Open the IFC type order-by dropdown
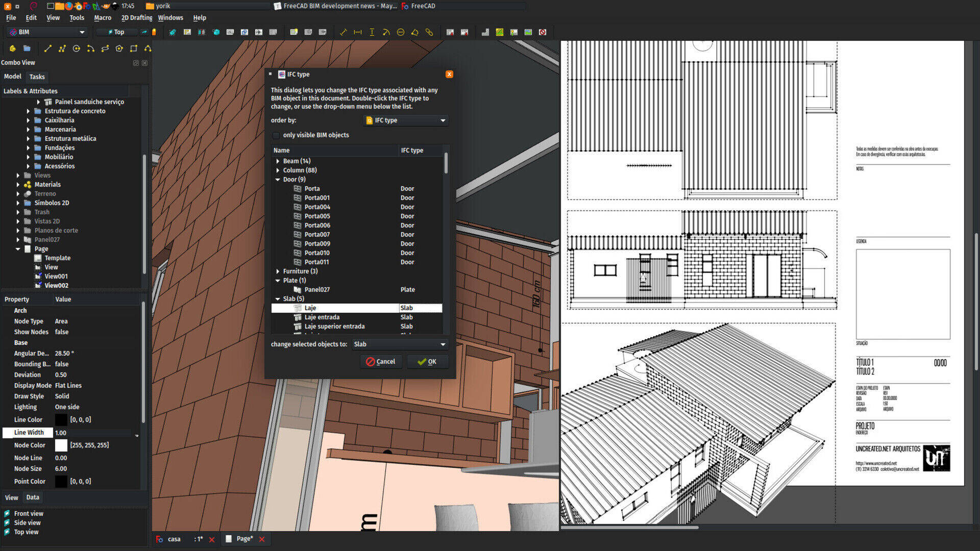 pyautogui.click(x=405, y=120)
